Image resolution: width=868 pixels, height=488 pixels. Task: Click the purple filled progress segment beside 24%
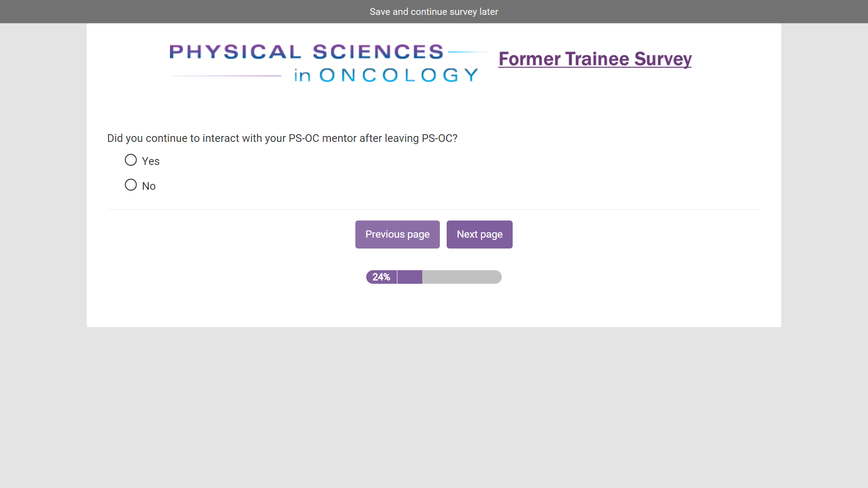click(x=410, y=277)
